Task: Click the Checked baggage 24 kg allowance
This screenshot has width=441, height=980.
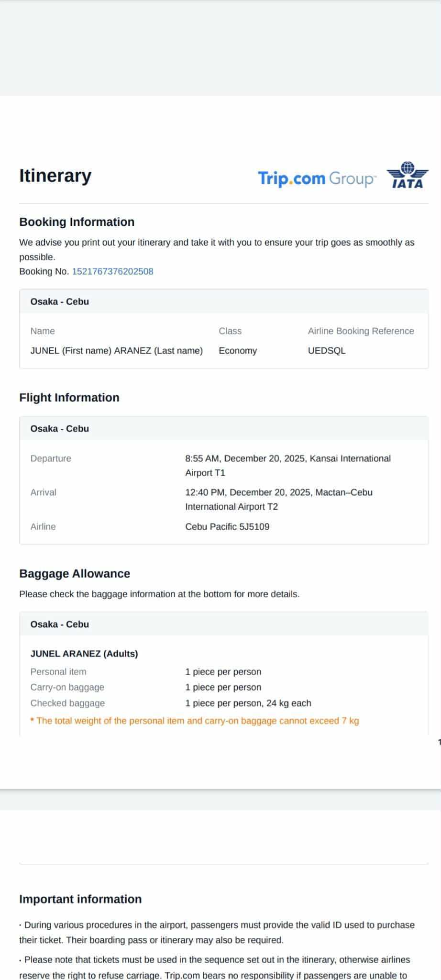Action: tap(248, 703)
